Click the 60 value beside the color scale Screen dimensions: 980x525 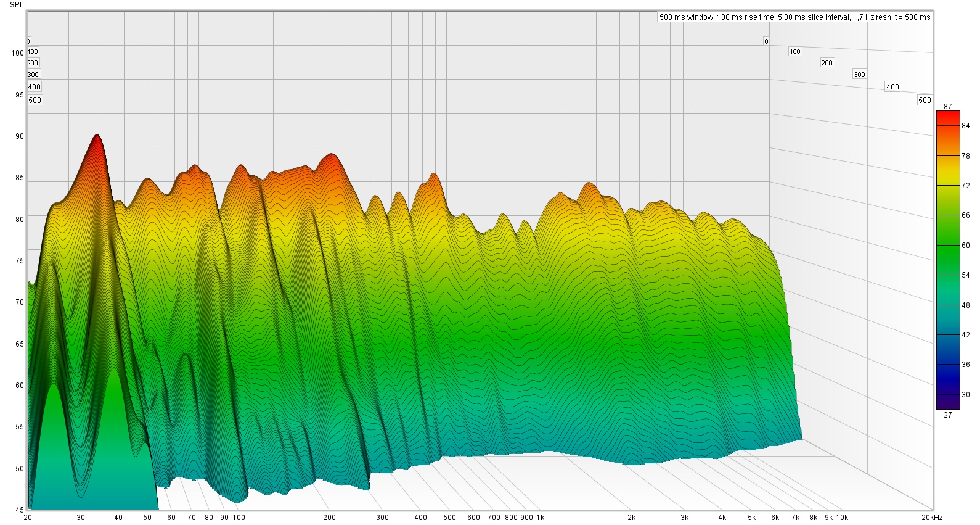pyautogui.click(x=965, y=246)
